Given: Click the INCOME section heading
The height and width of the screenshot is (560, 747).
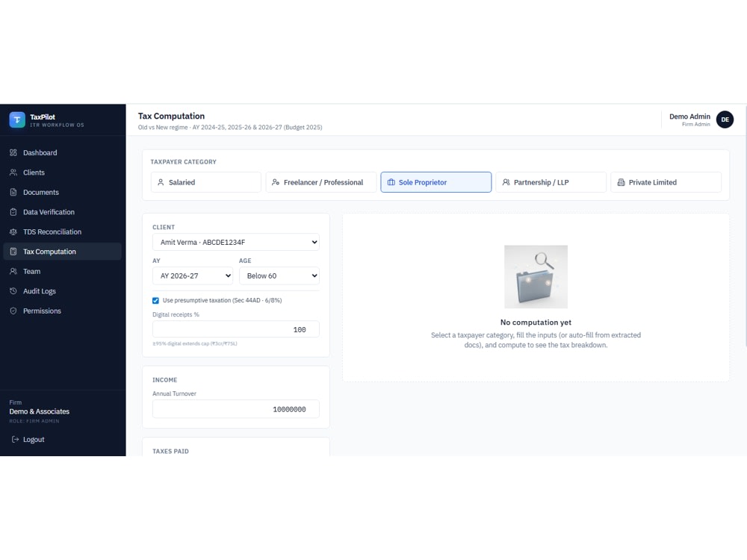Looking at the screenshot, I should [x=165, y=380].
